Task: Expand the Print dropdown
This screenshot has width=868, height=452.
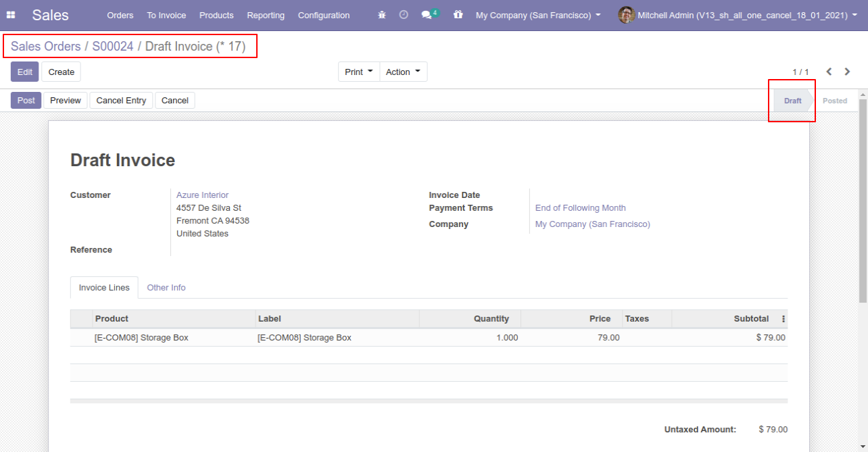Action: (x=358, y=72)
